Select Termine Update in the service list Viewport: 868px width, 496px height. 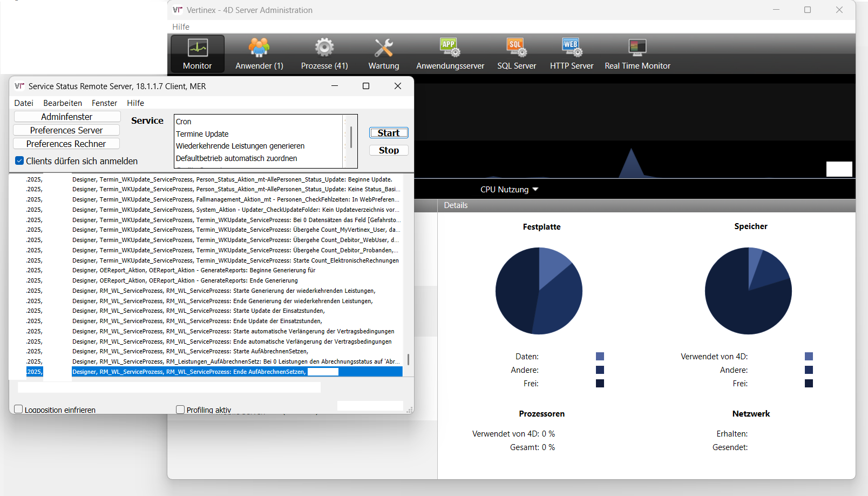click(x=202, y=134)
